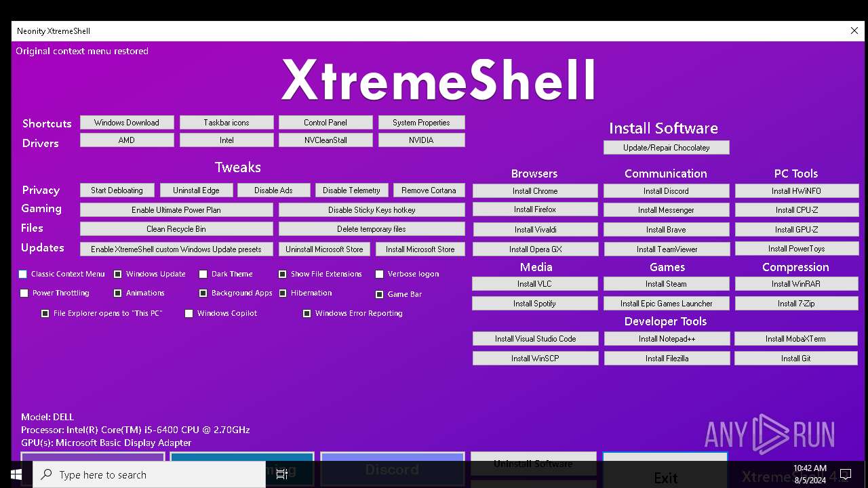Enable XtremeShell custom Windows Update presets

(x=176, y=249)
